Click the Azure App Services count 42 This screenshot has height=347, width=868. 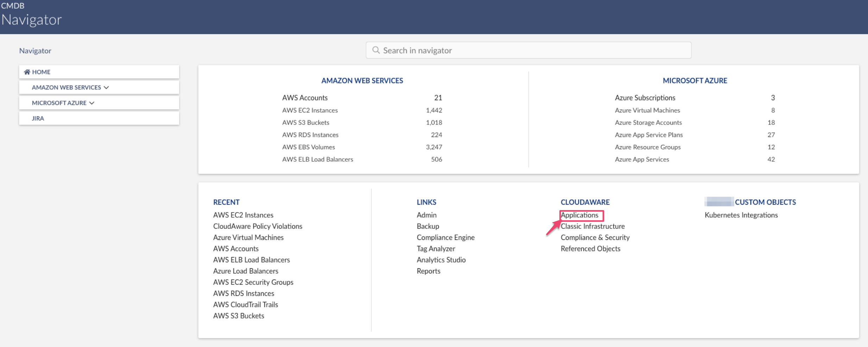(x=771, y=159)
